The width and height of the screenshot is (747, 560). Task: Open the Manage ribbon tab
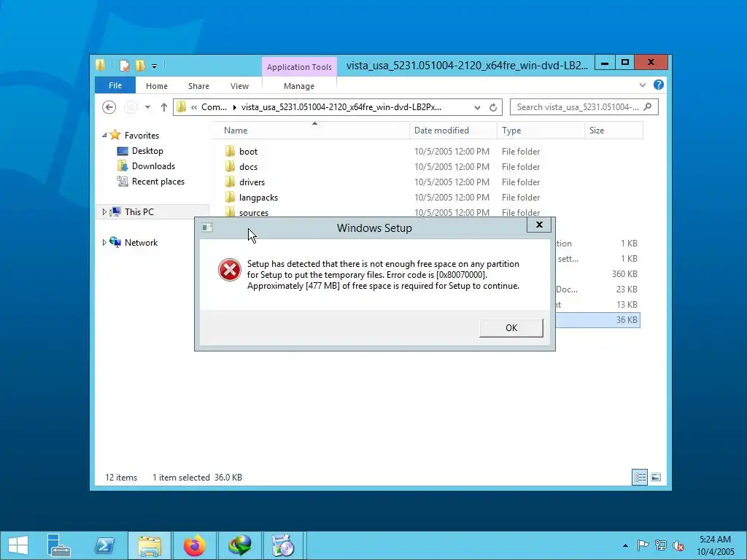tap(299, 86)
